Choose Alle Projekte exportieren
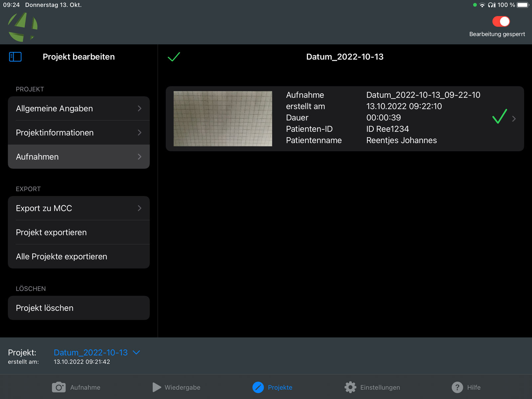The image size is (532, 399). tap(79, 256)
